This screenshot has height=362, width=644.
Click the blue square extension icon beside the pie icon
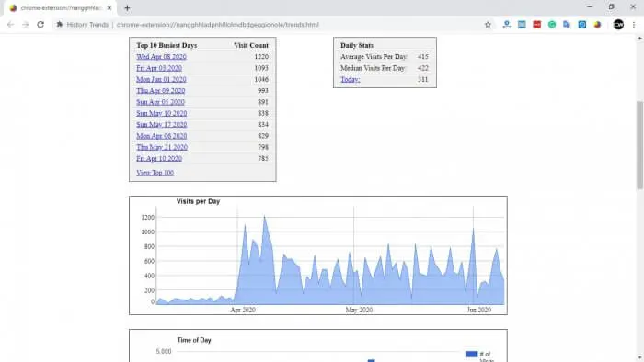tap(582, 25)
